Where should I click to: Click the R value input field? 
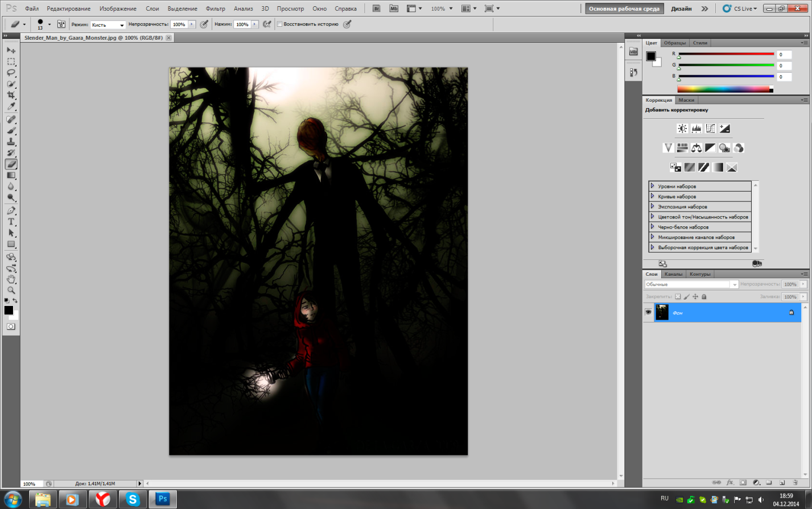pyautogui.click(x=784, y=55)
